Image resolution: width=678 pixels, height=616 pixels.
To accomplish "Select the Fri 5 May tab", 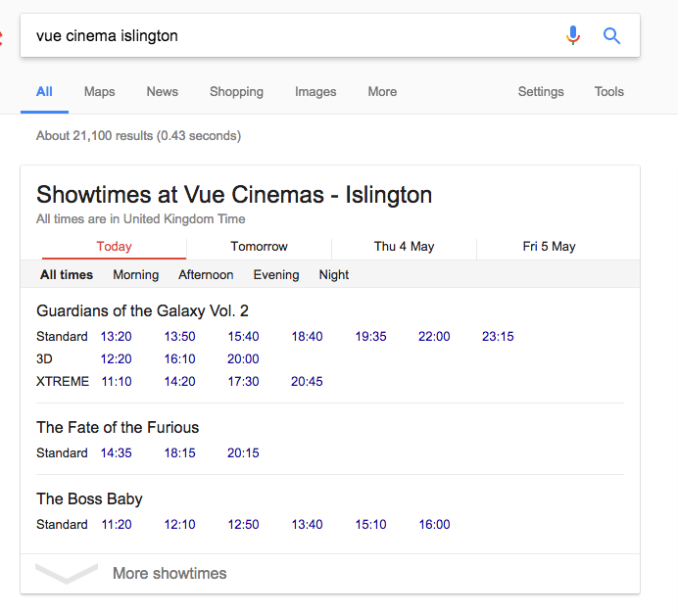I will pyautogui.click(x=549, y=247).
